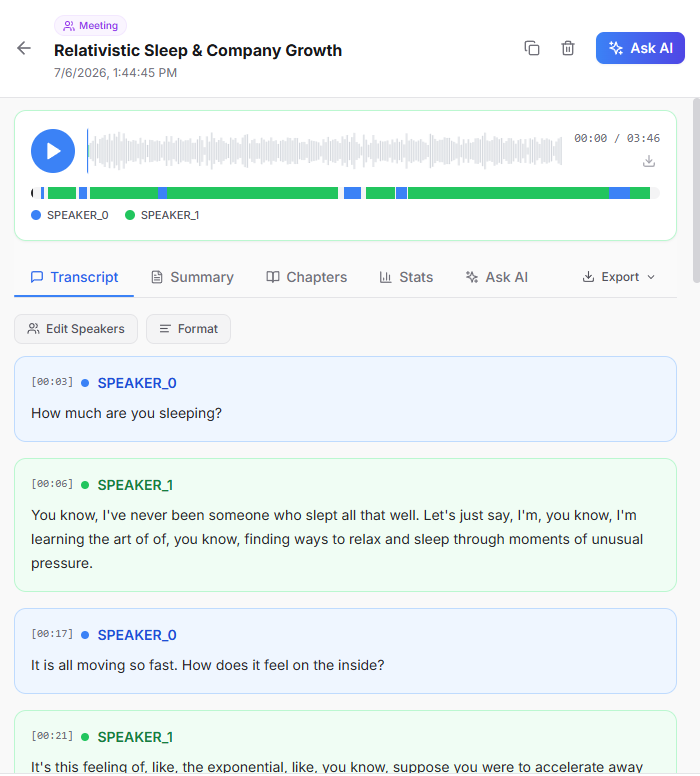Switch to the Summary tab
This screenshot has width=700, height=776.
pyautogui.click(x=192, y=277)
